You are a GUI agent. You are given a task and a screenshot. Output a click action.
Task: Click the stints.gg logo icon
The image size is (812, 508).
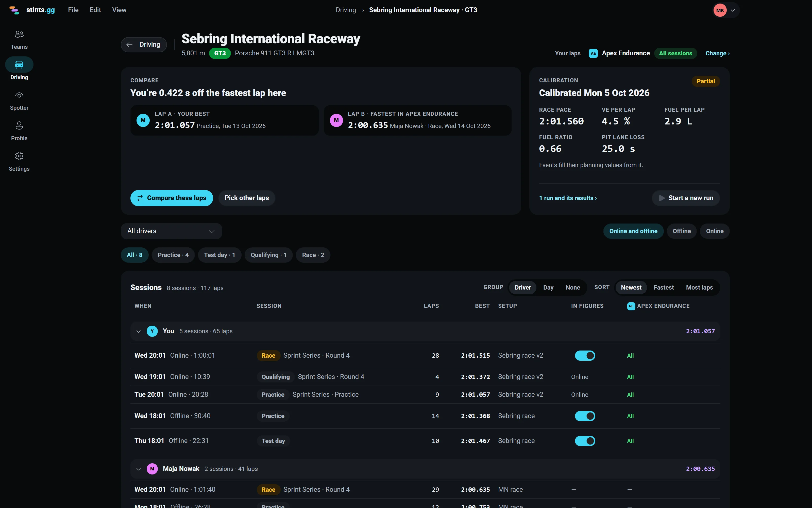(14, 10)
